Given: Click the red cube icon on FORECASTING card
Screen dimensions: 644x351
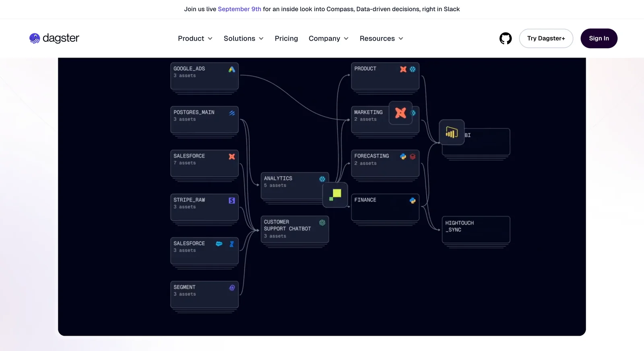Looking at the screenshot, I should (x=413, y=156).
